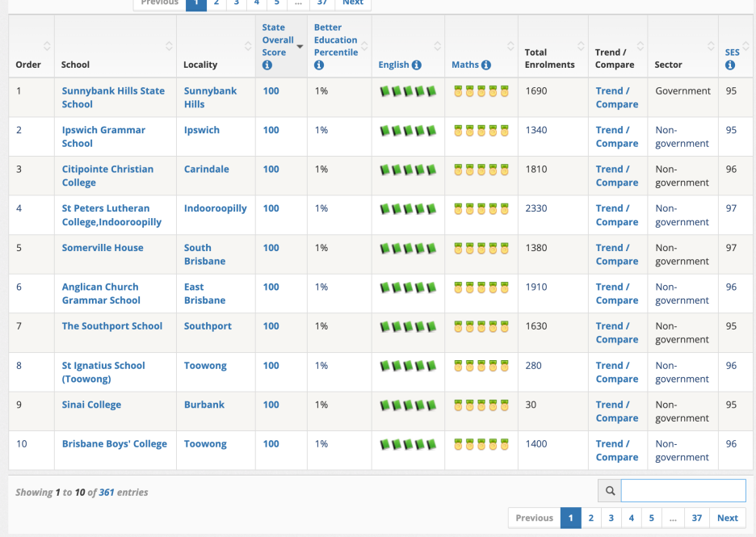Click info icon under Better Education Percentile
The image size is (756, 537).
click(319, 65)
